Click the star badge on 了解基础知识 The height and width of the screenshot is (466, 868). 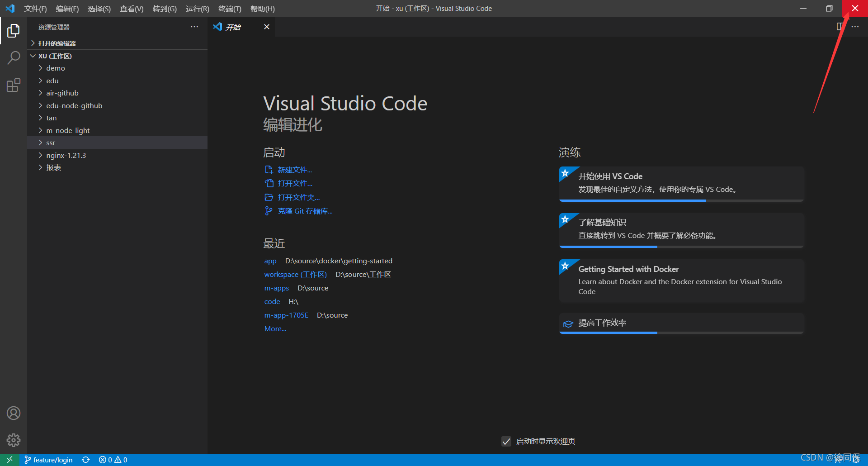565,219
